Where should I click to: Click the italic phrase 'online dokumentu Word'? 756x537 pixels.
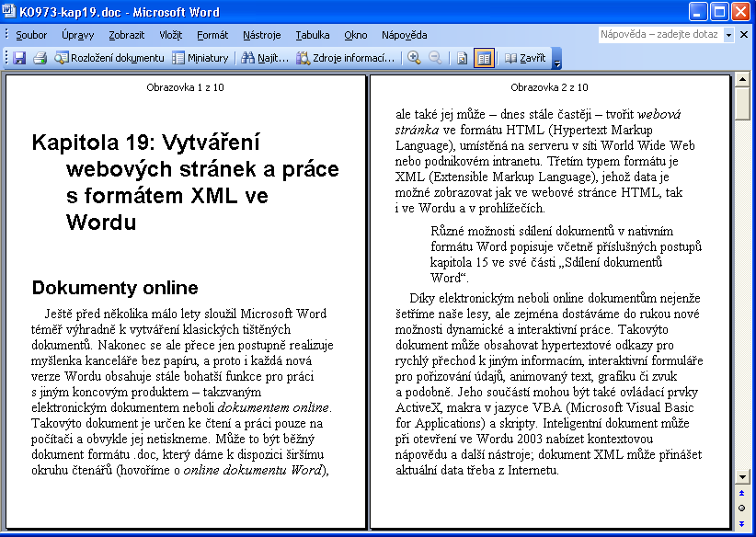(x=253, y=470)
